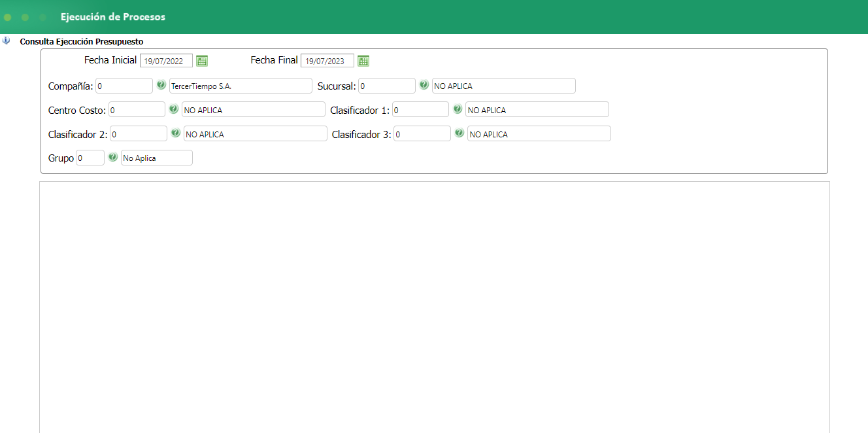Click the Sucursal label
The image size is (868, 433).
click(x=337, y=86)
